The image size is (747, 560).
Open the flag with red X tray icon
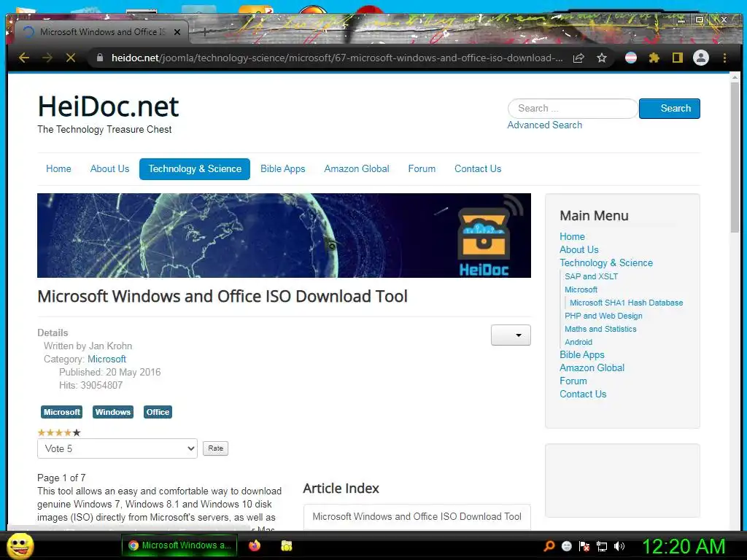[x=584, y=546]
